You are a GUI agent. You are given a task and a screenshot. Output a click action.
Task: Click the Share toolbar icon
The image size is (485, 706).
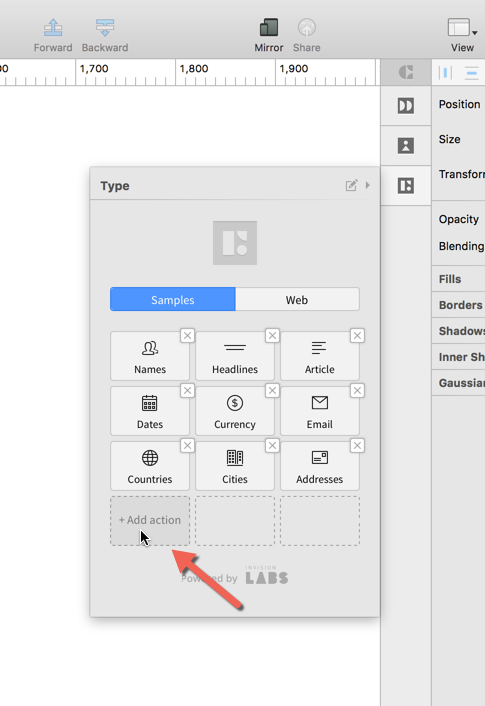(x=307, y=35)
